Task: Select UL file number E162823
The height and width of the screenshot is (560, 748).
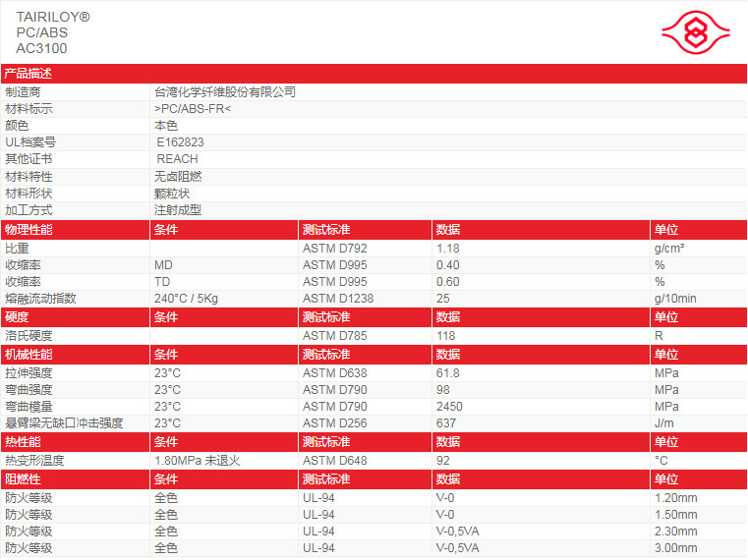Action: pyautogui.click(x=180, y=142)
